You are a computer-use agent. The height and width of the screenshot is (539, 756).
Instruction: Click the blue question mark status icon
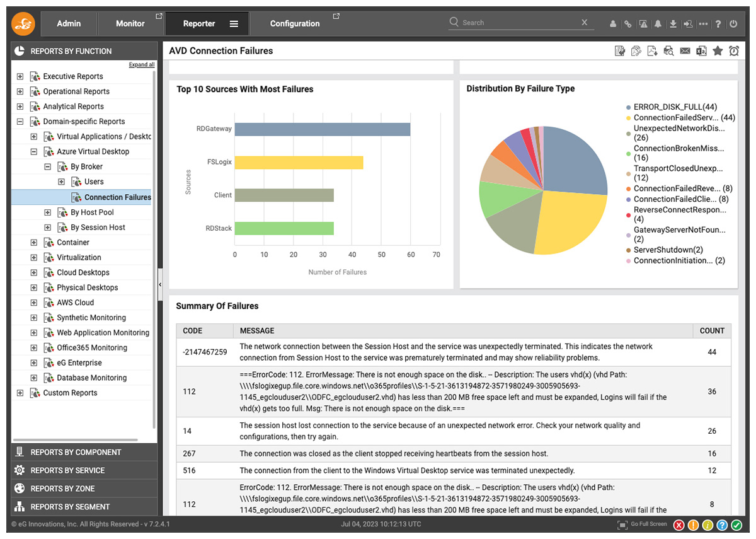click(x=722, y=525)
